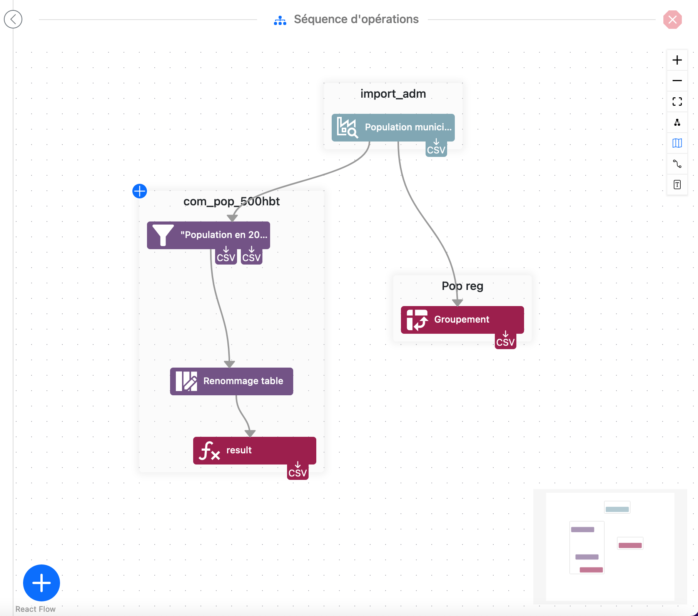The height and width of the screenshot is (616, 698).
Task: Download CSV from the Groupement node
Action: [x=505, y=340]
